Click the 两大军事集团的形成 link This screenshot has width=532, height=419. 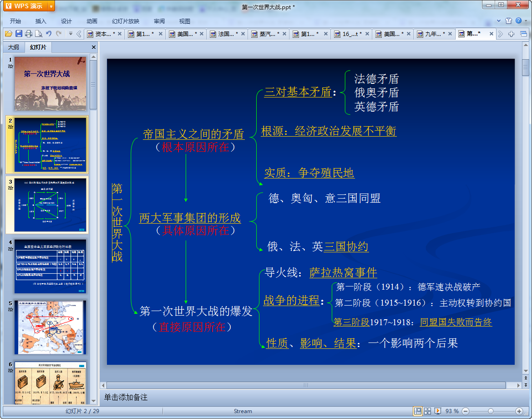[x=190, y=218]
